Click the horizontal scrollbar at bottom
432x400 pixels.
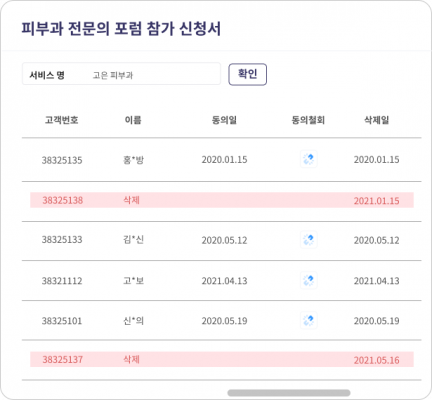pos(289,393)
